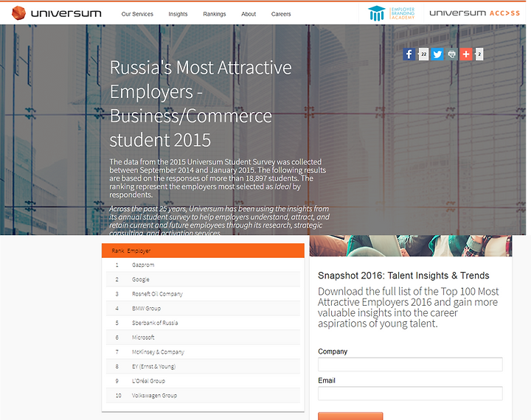Open the Insights menu

coord(178,14)
